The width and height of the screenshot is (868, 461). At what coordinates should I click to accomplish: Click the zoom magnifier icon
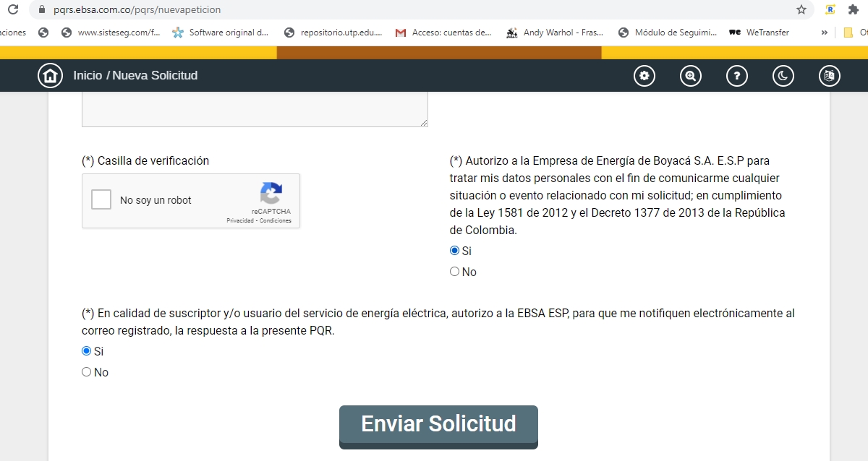[x=690, y=76]
